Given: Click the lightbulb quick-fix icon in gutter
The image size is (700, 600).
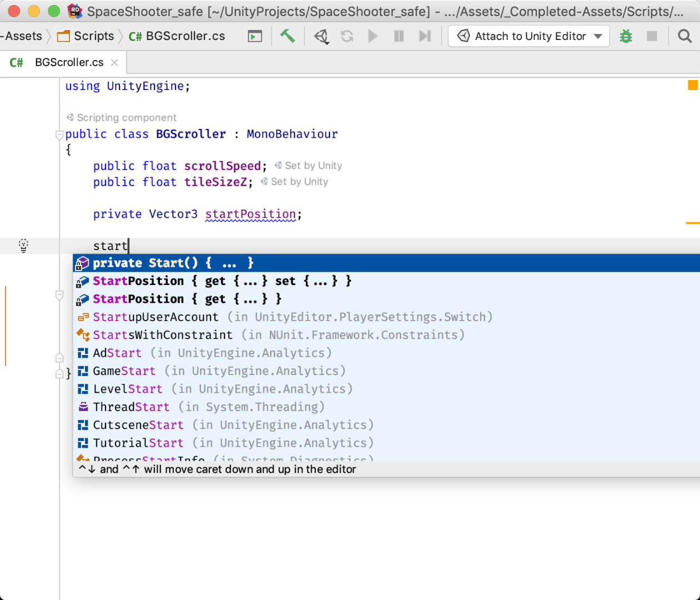Looking at the screenshot, I should [23, 246].
